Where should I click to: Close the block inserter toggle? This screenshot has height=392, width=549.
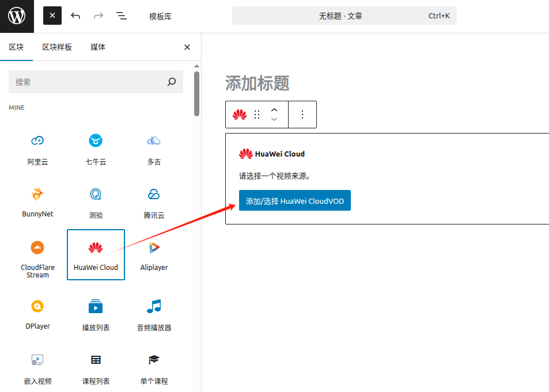point(52,16)
